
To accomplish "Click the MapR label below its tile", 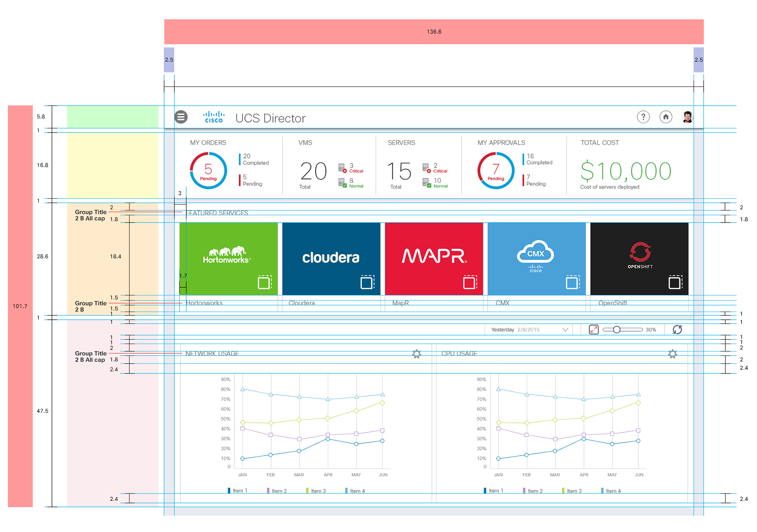I will click(401, 303).
